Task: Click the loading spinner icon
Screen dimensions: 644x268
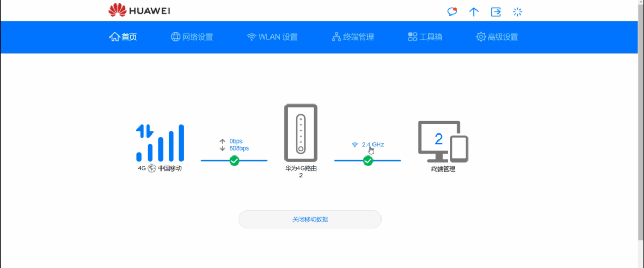Action: coord(517,11)
